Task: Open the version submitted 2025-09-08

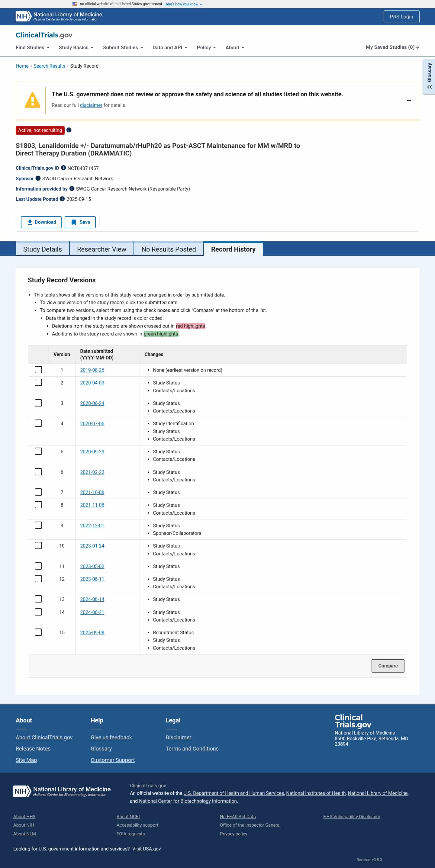Action: coord(92,632)
